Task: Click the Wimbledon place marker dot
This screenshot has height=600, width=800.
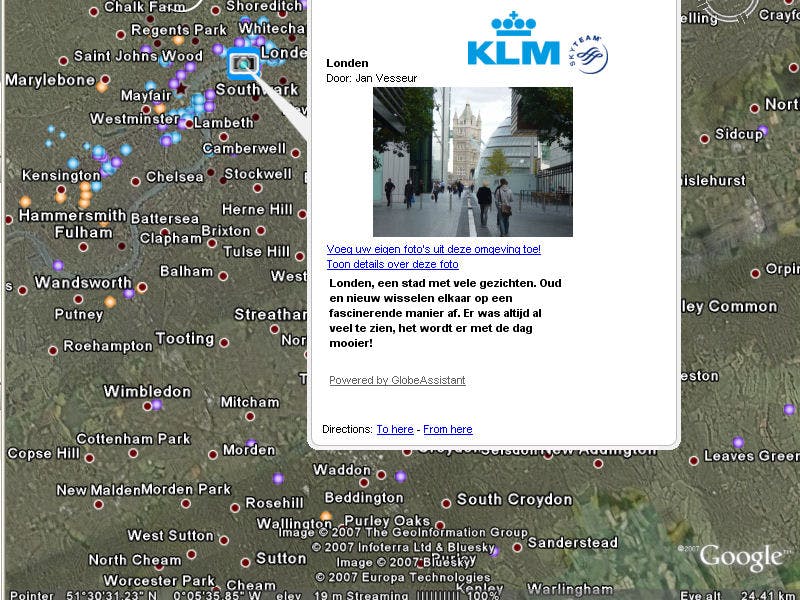Action: click(x=147, y=406)
